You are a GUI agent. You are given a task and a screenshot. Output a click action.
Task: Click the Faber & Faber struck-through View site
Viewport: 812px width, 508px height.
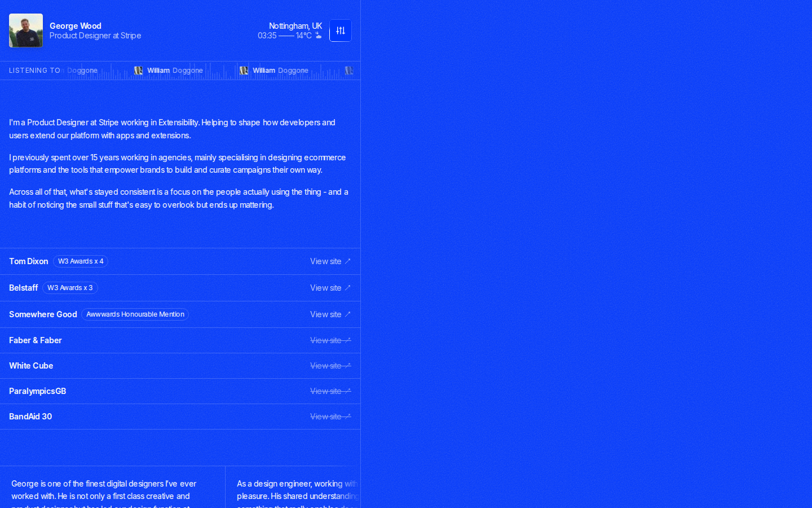coord(330,340)
